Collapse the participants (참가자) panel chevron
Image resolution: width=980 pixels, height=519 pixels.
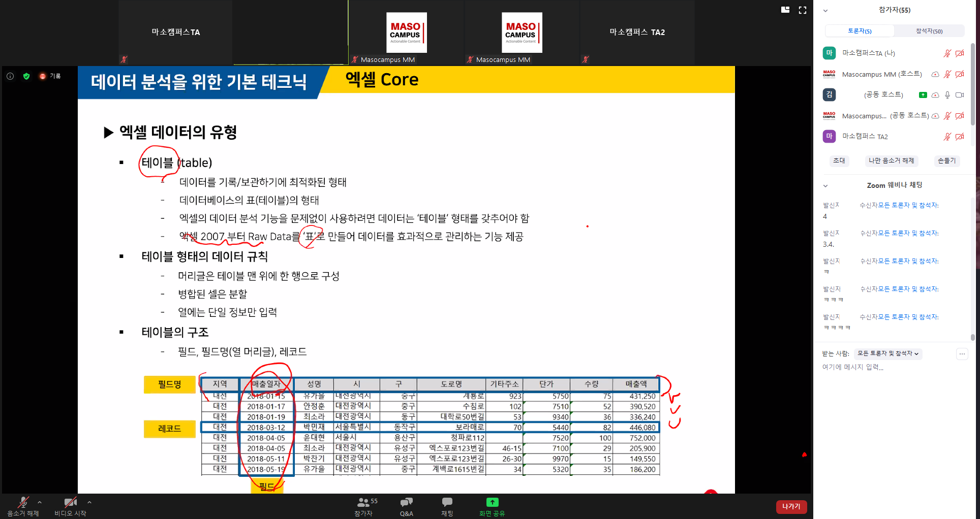pos(825,10)
